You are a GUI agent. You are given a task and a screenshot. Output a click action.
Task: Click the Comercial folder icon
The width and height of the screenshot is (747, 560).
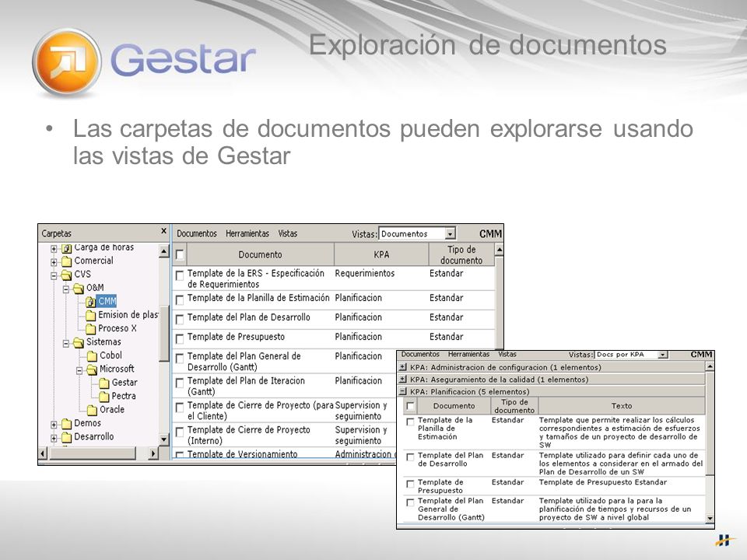tap(67, 261)
